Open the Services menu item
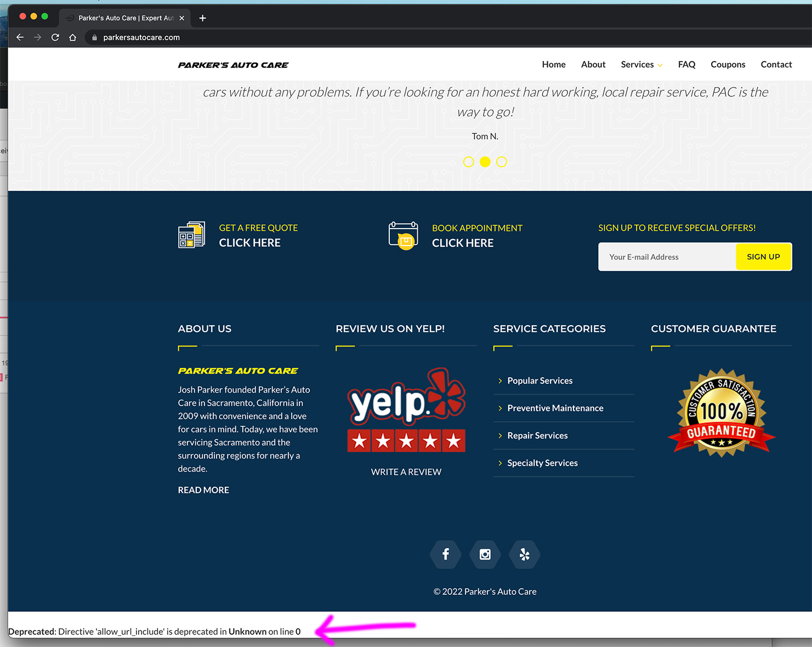Screen dimensions: 812x647 pyautogui.click(x=637, y=64)
